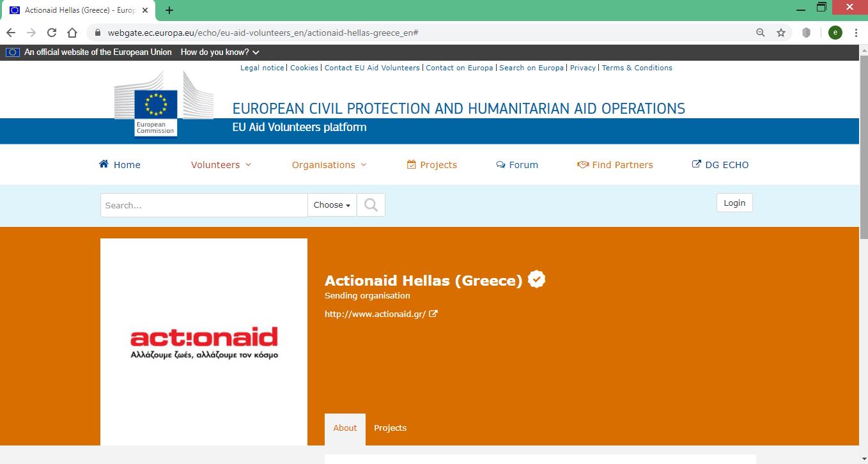Open Contact EU Aid Volunteers link
Viewport: 868px width, 464px height.
pos(372,68)
